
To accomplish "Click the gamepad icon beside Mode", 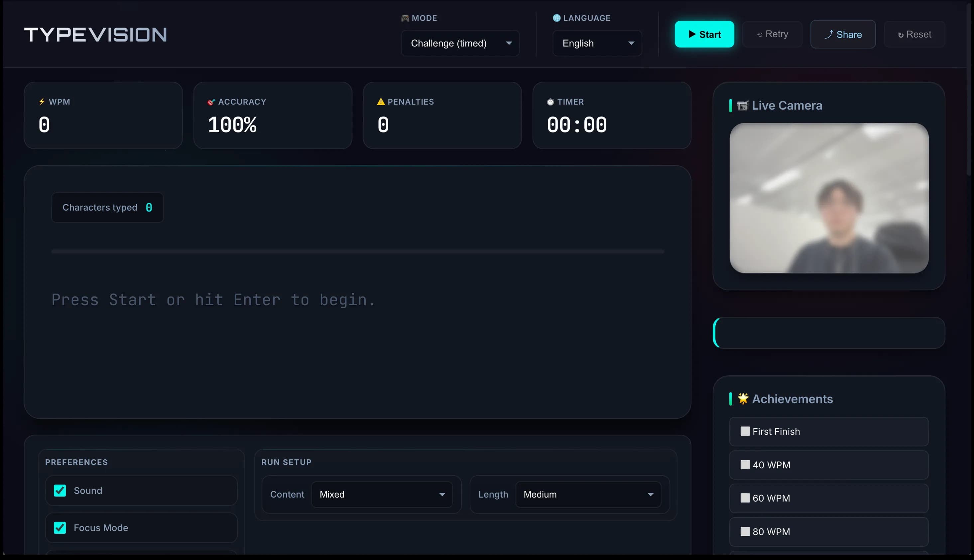I will 405,18.
